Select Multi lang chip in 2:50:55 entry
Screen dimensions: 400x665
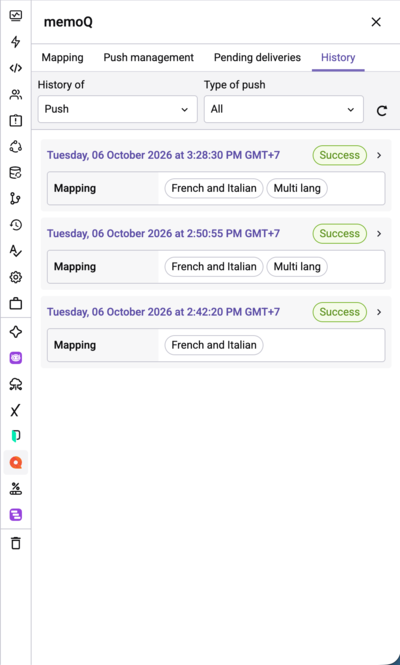point(297,267)
